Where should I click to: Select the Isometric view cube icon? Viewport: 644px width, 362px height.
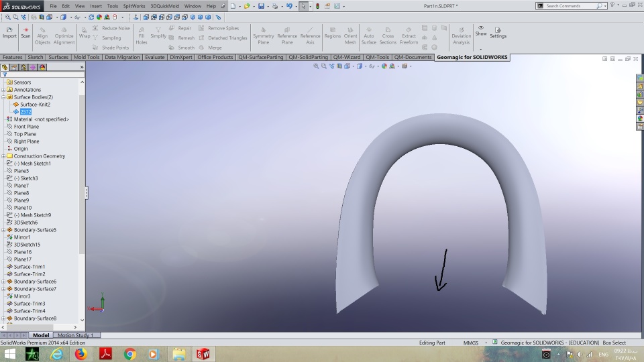pyautogui.click(x=193, y=17)
